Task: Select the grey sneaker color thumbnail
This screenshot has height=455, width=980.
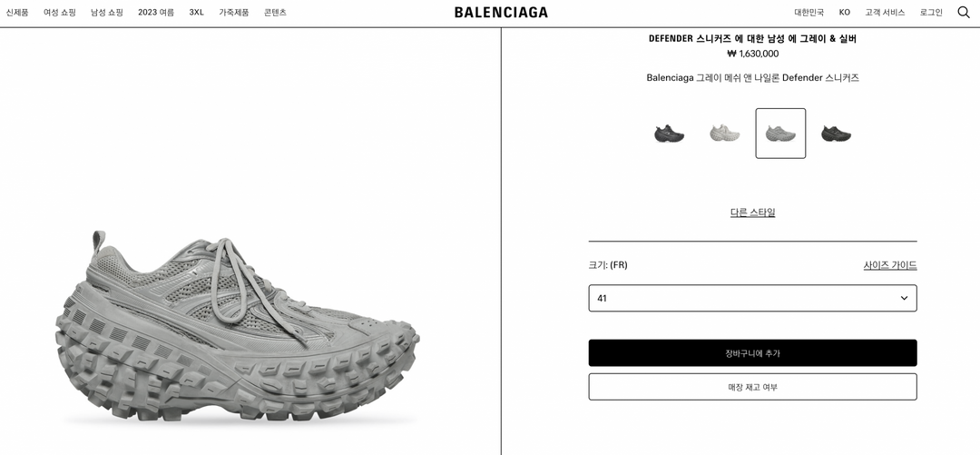Action: (x=780, y=134)
